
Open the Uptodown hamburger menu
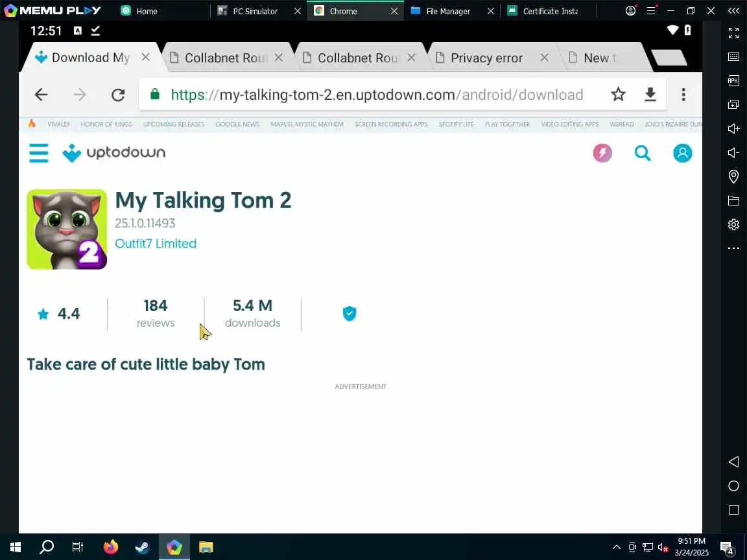39,153
